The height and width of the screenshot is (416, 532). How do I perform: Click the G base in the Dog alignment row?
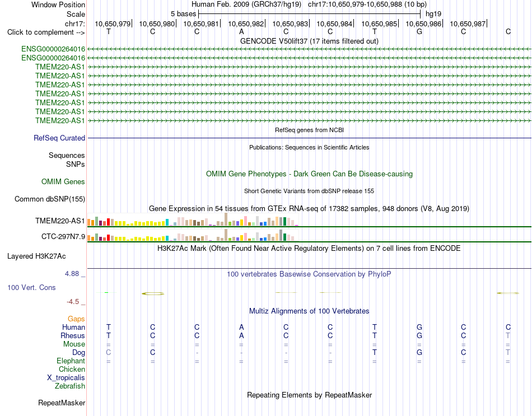point(419,353)
